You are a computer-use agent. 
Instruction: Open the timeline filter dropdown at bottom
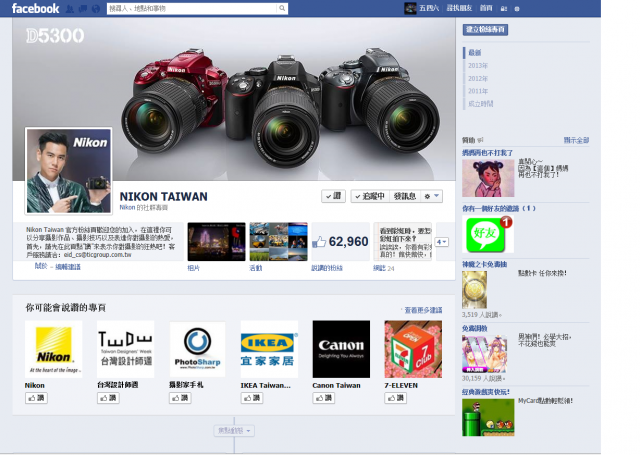234,431
